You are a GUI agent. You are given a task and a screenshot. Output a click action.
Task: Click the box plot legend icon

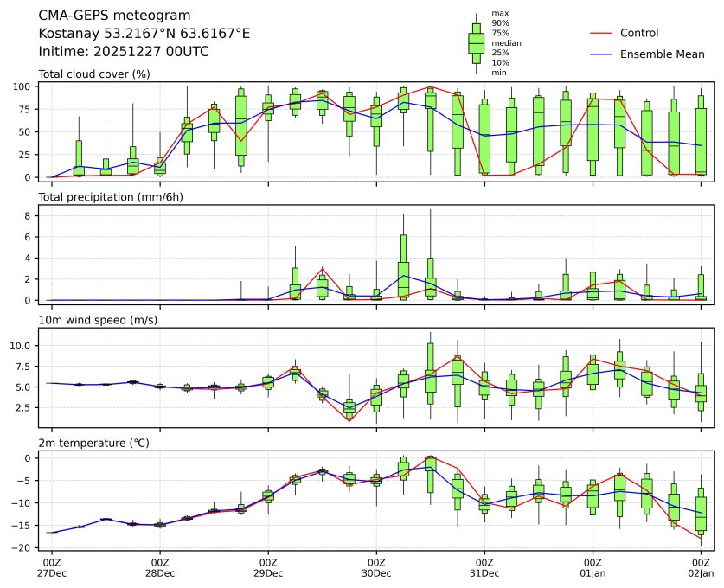[x=476, y=42]
